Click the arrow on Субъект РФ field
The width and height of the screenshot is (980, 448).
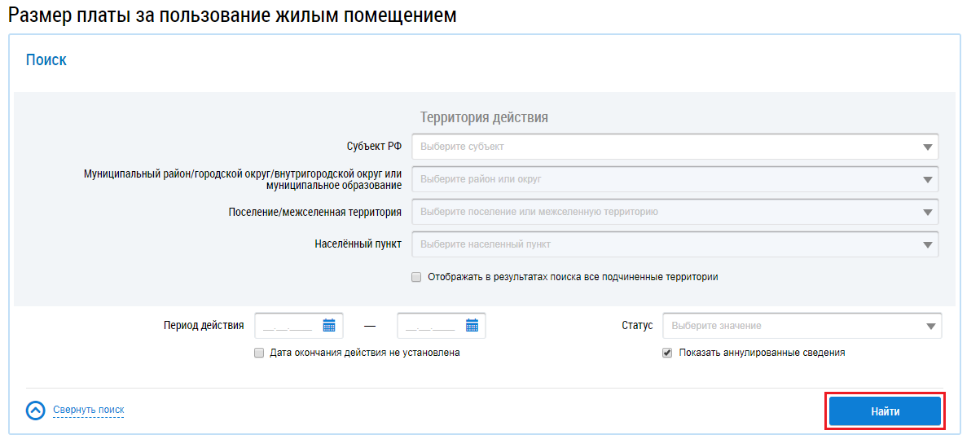click(927, 147)
